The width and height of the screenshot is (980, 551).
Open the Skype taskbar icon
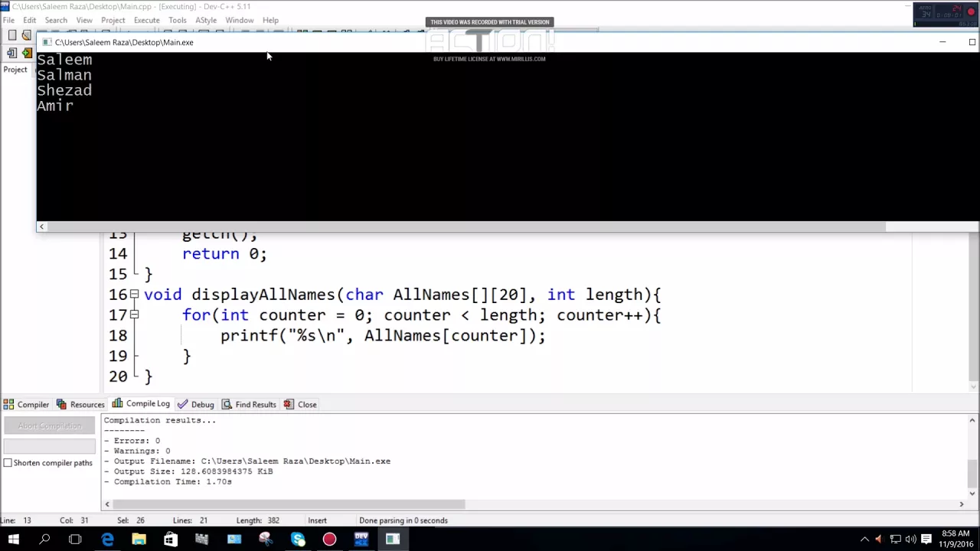click(x=297, y=540)
